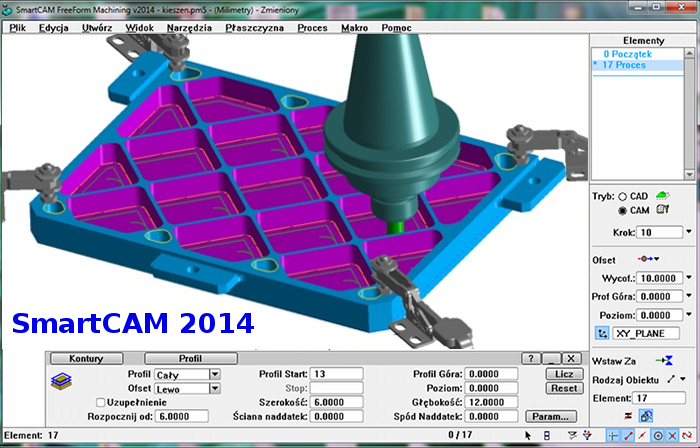The height and width of the screenshot is (448, 700).
Task: Click the colored funnel filter icon
Action: point(588,435)
